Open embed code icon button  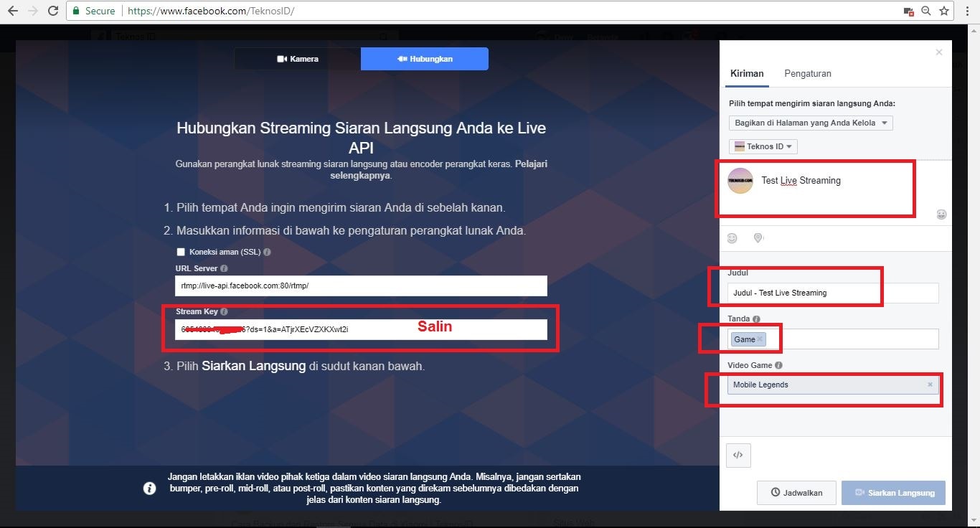coord(738,456)
